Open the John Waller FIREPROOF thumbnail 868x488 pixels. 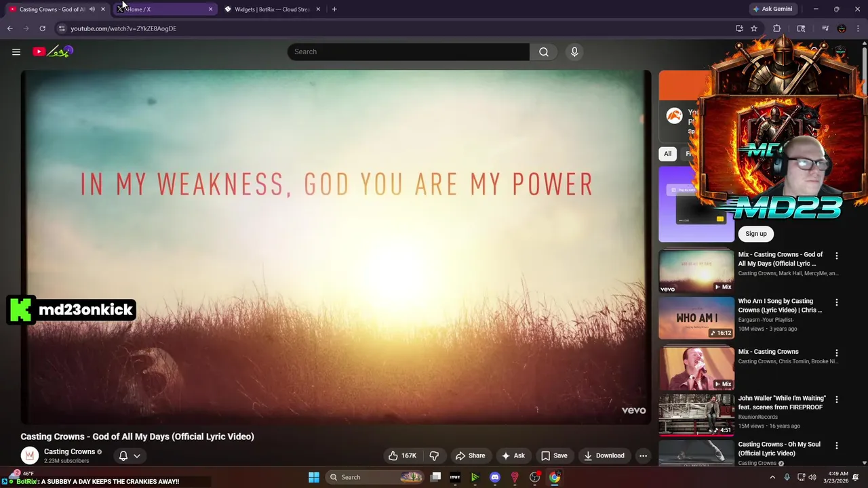(x=696, y=415)
